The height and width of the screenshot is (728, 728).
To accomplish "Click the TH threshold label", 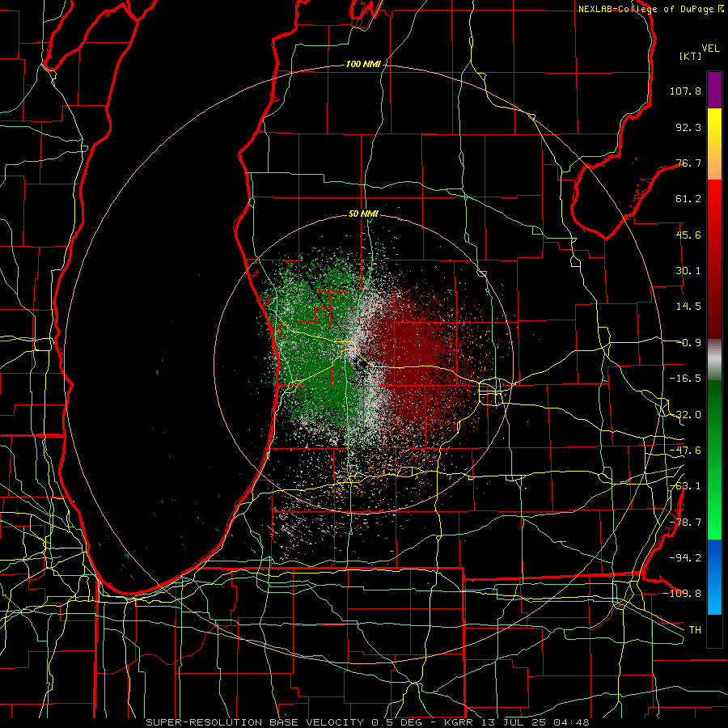I will tap(695, 629).
